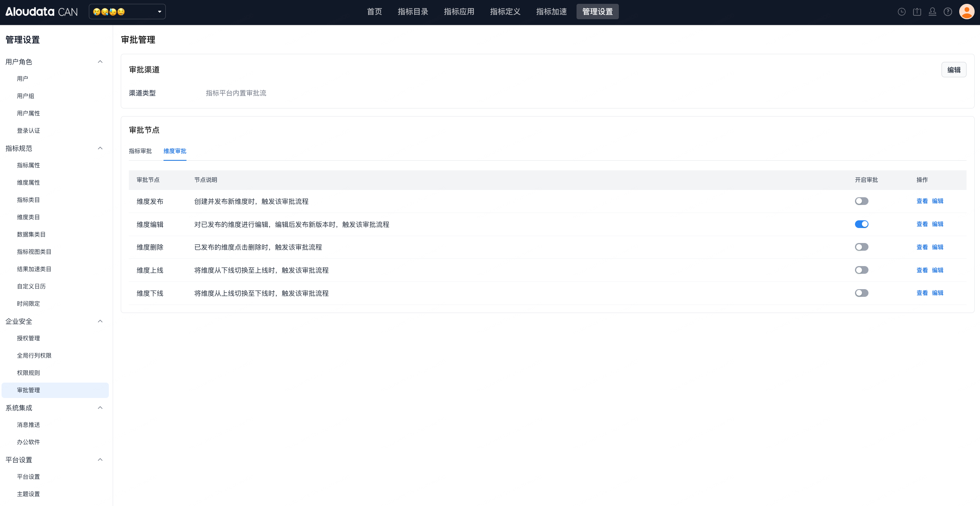Collapse the 系统集成 section
This screenshot has height=506, width=980.
[100, 408]
